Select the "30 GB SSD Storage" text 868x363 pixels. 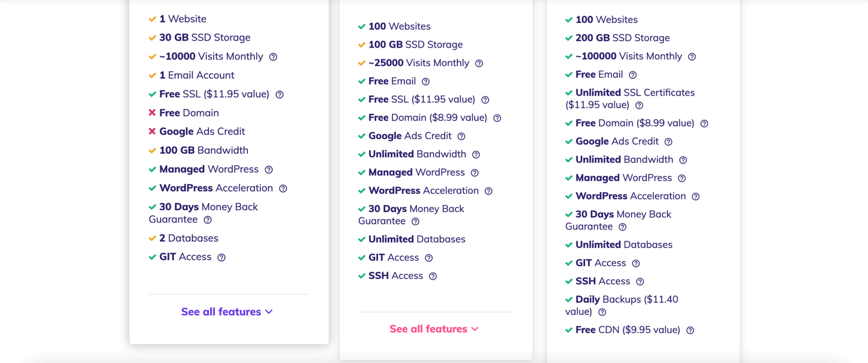[205, 37]
